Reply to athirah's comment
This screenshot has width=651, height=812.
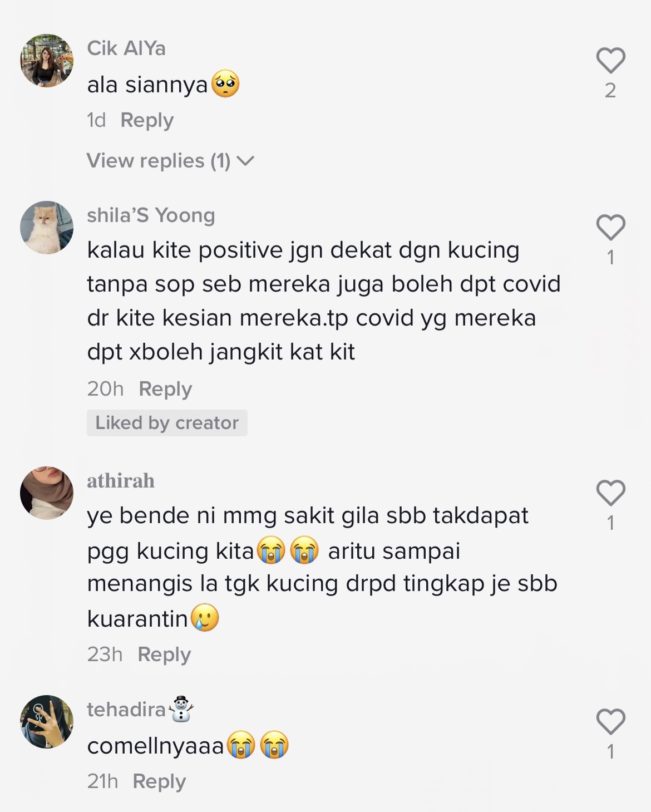(x=164, y=654)
